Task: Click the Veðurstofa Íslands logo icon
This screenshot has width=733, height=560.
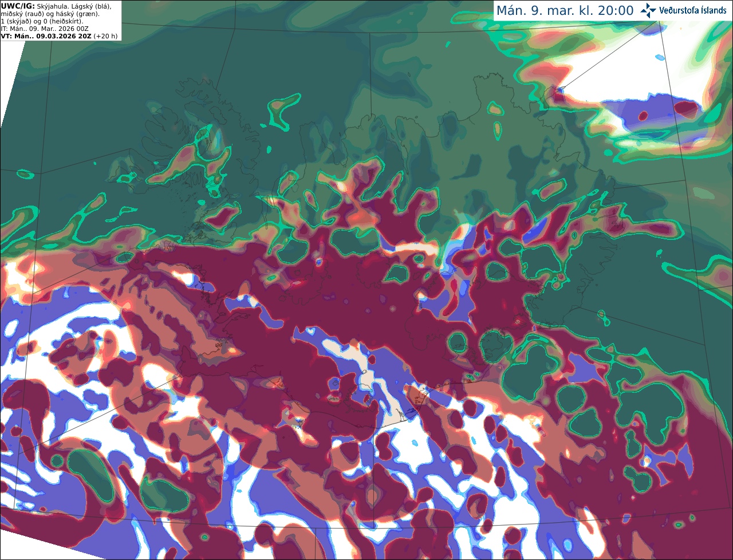Action: tap(648, 10)
